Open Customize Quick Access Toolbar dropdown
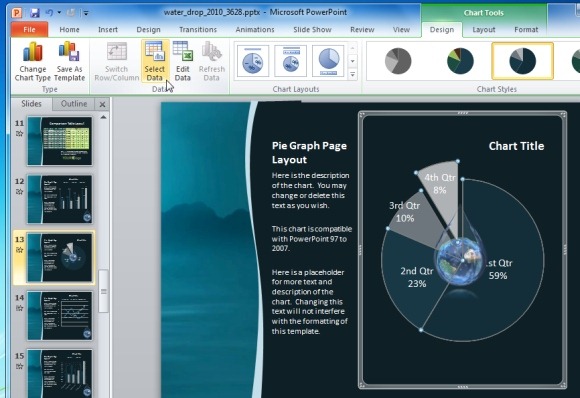The height and width of the screenshot is (398, 580). coord(86,13)
